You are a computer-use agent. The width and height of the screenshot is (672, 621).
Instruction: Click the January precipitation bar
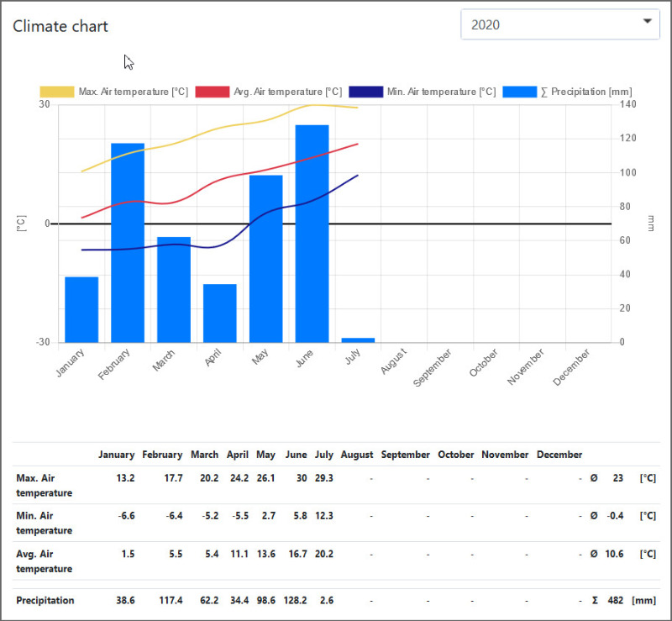click(x=81, y=309)
